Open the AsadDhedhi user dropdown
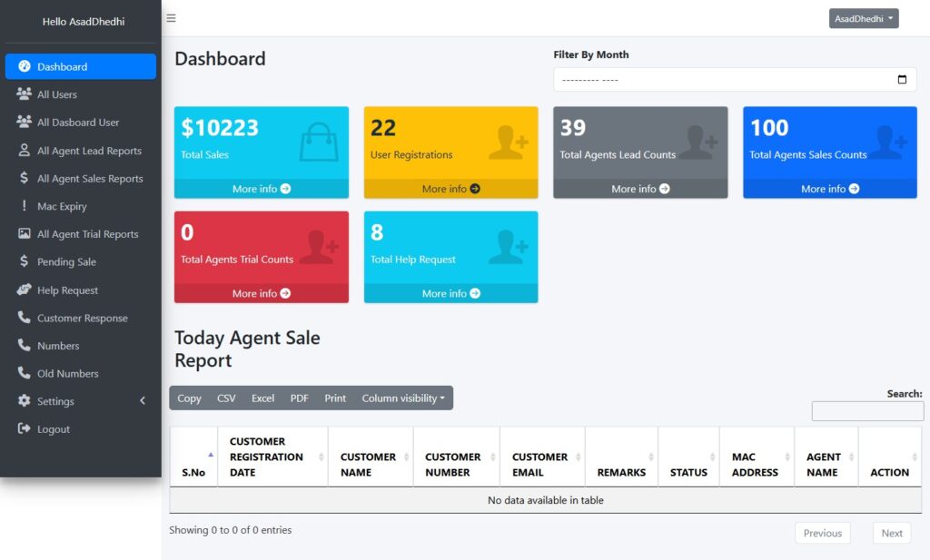This screenshot has height=560, width=930. 863,18
